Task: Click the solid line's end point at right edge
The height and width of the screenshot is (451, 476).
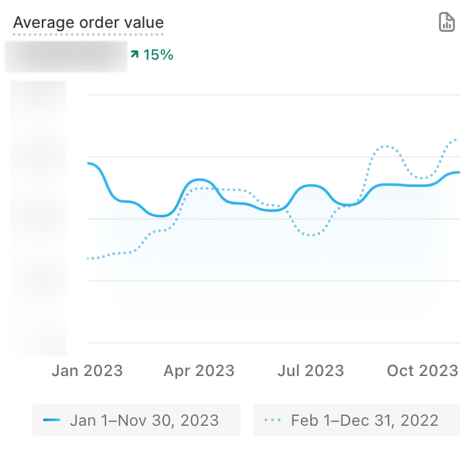Action: (459, 172)
